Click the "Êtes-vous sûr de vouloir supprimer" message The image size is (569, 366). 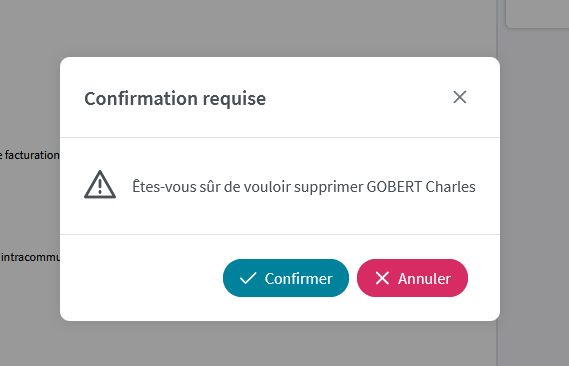[248, 186]
